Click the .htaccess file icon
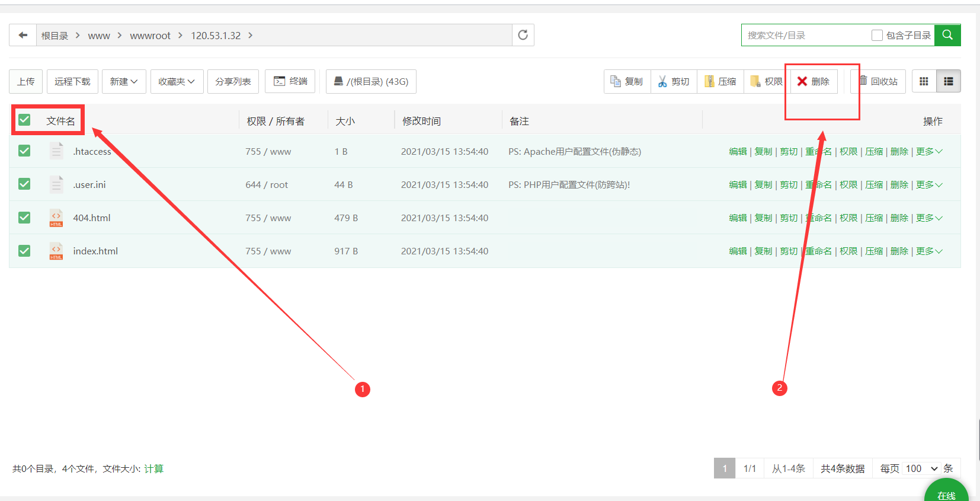 [x=56, y=151]
